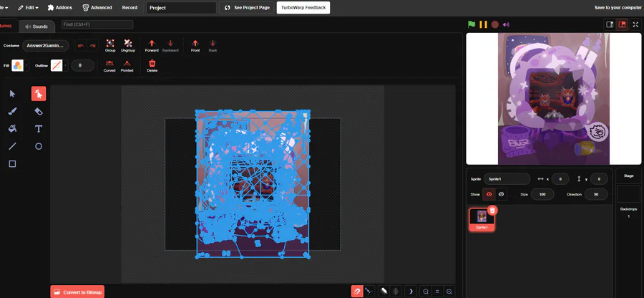The image size is (644, 298).
Task: Toggle the highlighter icon in bottom bar
Action: (x=384, y=292)
